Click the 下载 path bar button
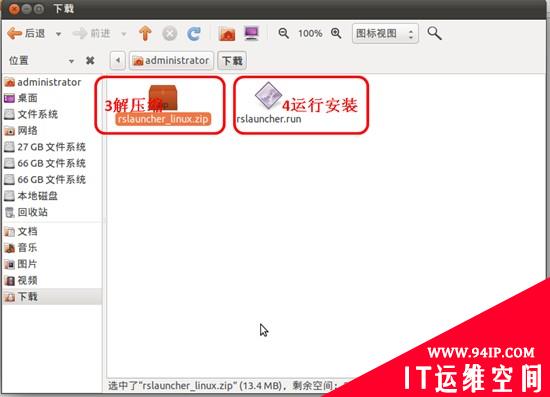Screen dimensions: 550x397 (232, 60)
